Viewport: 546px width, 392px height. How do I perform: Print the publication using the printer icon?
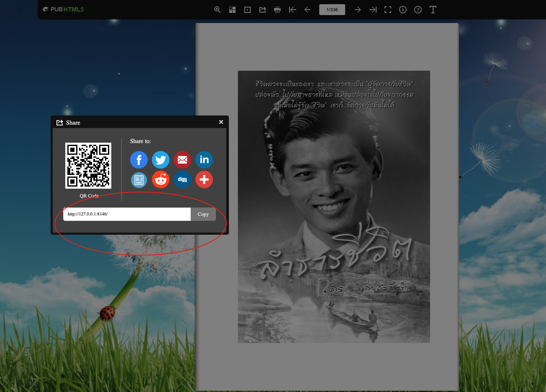[x=277, y=10]
